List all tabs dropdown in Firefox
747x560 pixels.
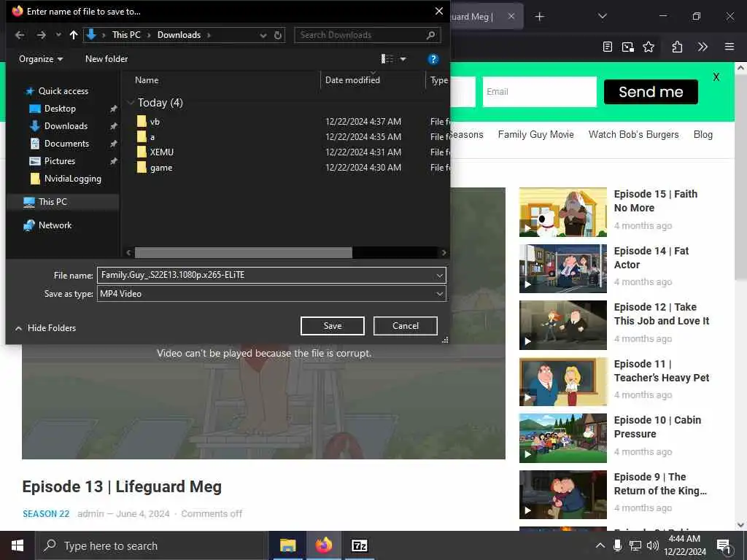(x=602, y=16)
